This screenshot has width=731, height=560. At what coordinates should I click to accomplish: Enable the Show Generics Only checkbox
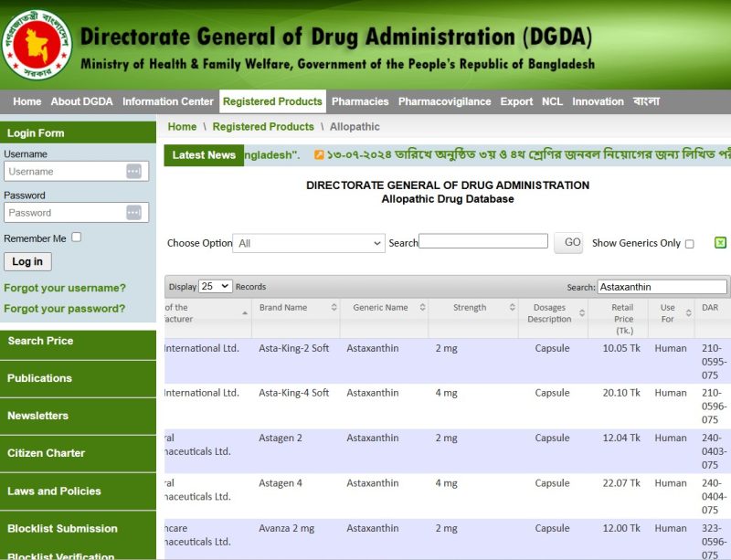(690, 244)
